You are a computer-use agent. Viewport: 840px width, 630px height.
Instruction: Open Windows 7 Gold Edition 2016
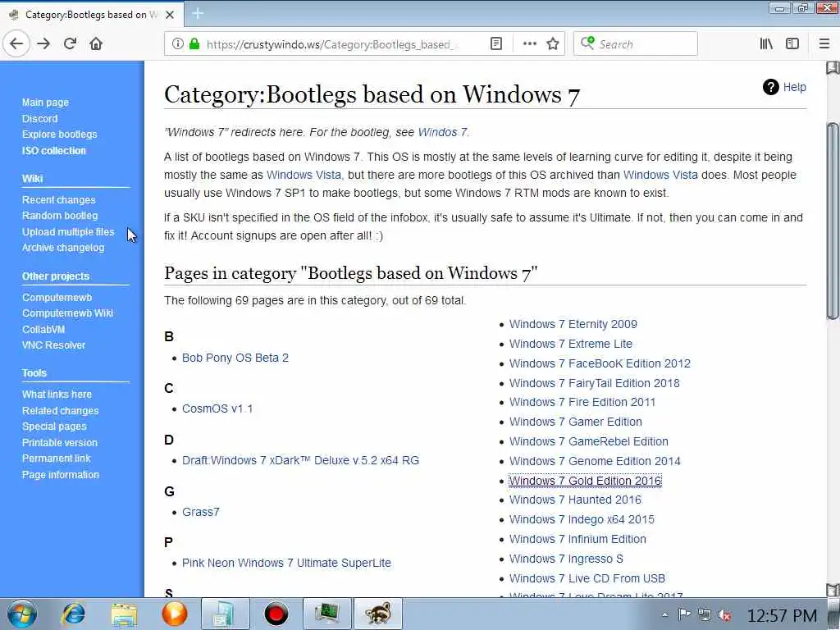point(586,481)
